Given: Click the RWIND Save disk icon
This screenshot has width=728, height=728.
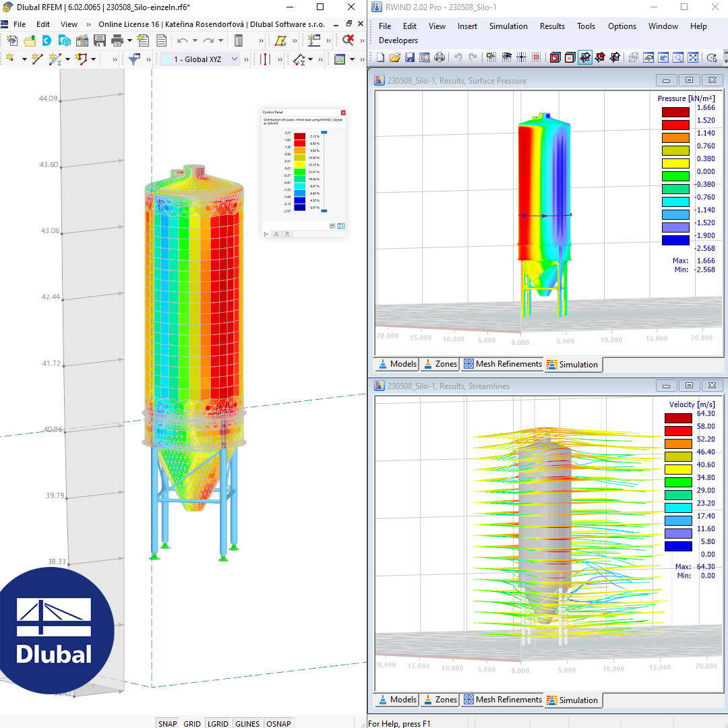Looking at the screenshot, I should [x=410, y=57].
